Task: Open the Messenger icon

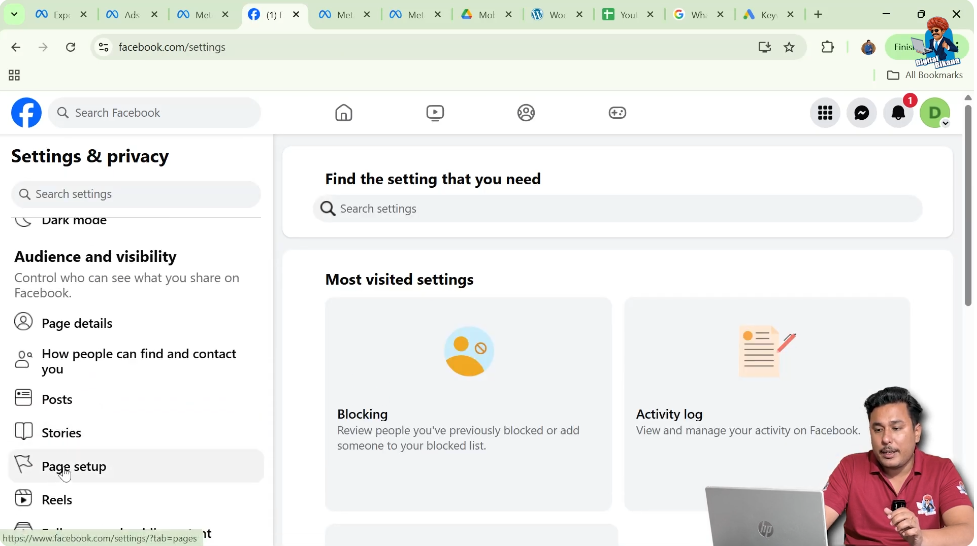Action: [862, 113]
